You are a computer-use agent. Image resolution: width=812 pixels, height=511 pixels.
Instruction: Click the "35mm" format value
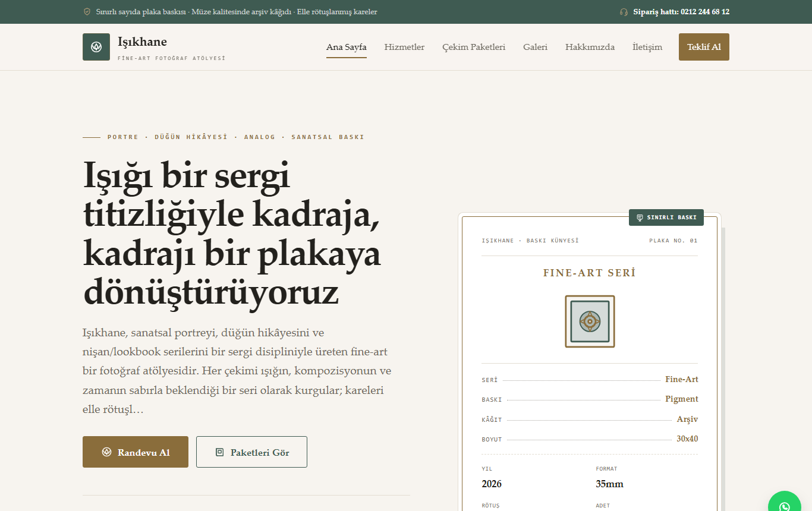click(x=610, y=484)
